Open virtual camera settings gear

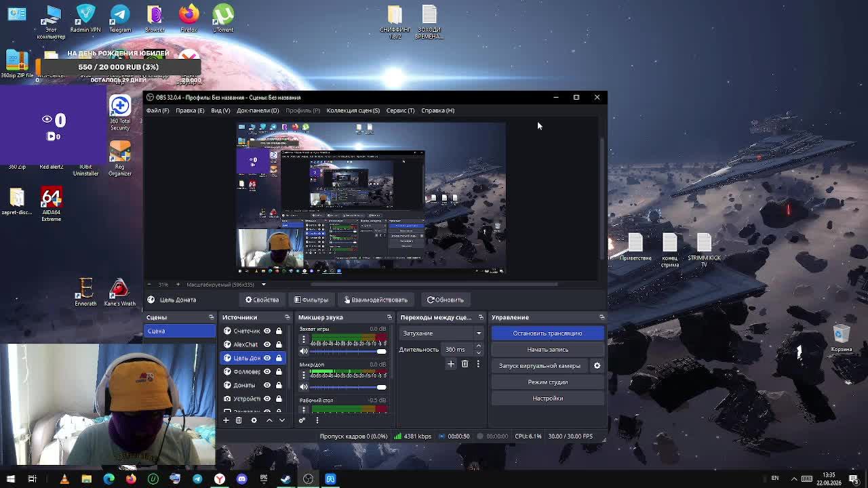597,366
